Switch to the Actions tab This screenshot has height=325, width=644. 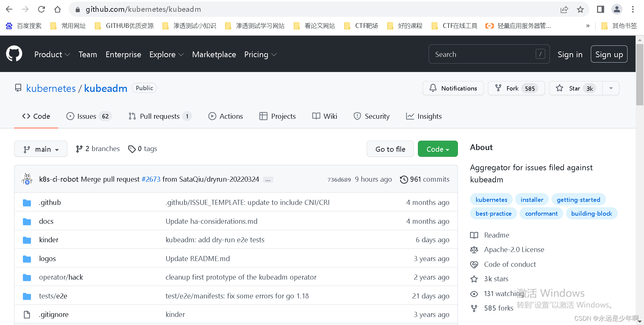[x=226, y=116]
